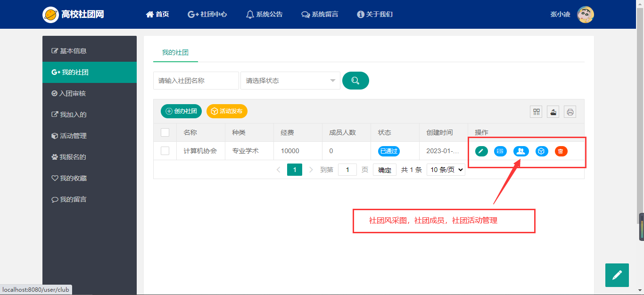The width and height of the screenshot is (644, 295).
Task: Open 入团审核 in the sidebar
Action: coord(90,93)
